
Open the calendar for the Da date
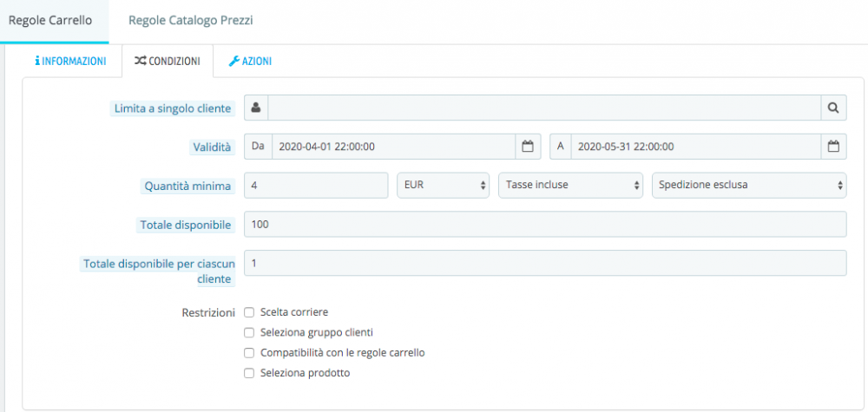(x=528, y=147)
